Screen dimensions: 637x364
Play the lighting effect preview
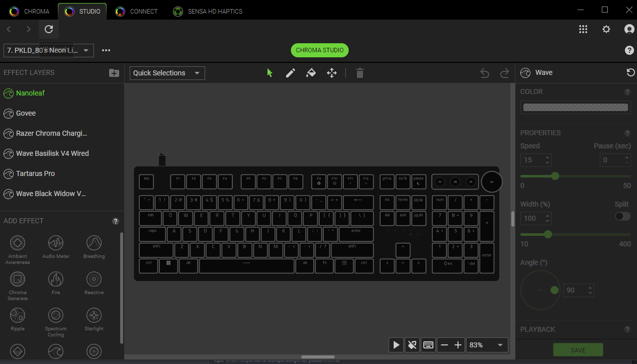click(x=396, y=345)
